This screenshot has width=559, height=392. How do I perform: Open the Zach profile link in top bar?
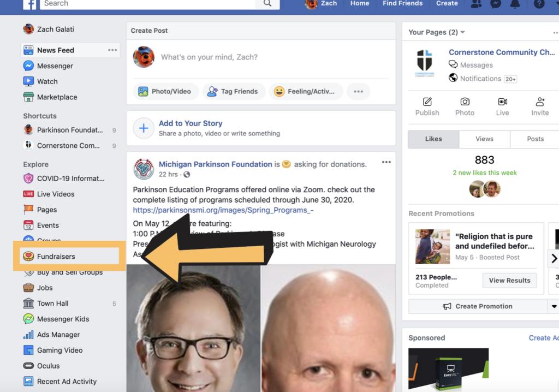321,4
